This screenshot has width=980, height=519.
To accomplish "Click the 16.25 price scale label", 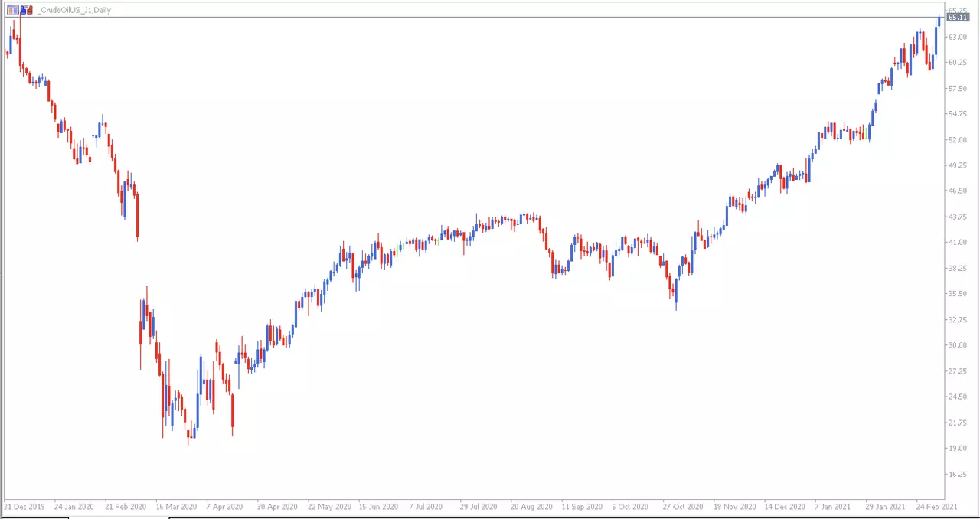I will [956, 474].
